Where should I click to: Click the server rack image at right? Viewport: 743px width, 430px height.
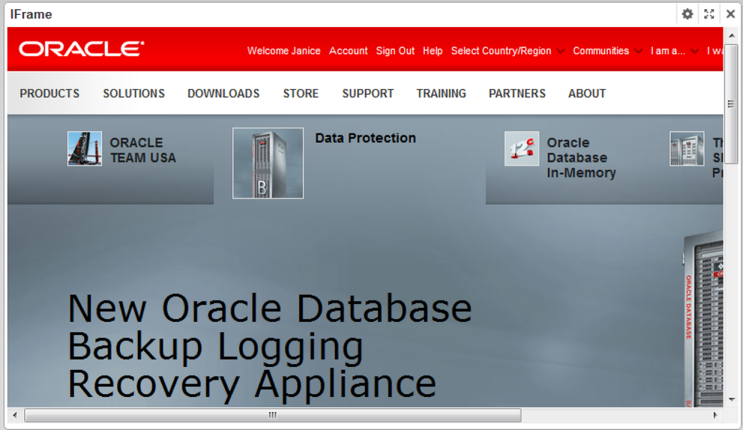tap(703, 318)
